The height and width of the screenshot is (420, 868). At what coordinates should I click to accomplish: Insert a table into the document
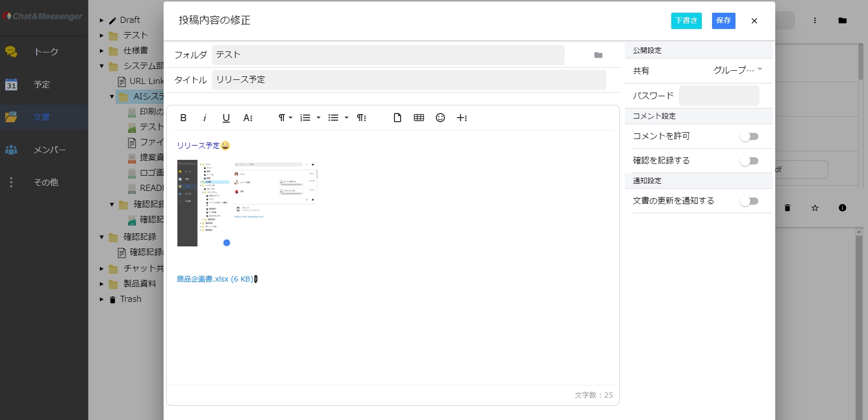pos(419,118)
